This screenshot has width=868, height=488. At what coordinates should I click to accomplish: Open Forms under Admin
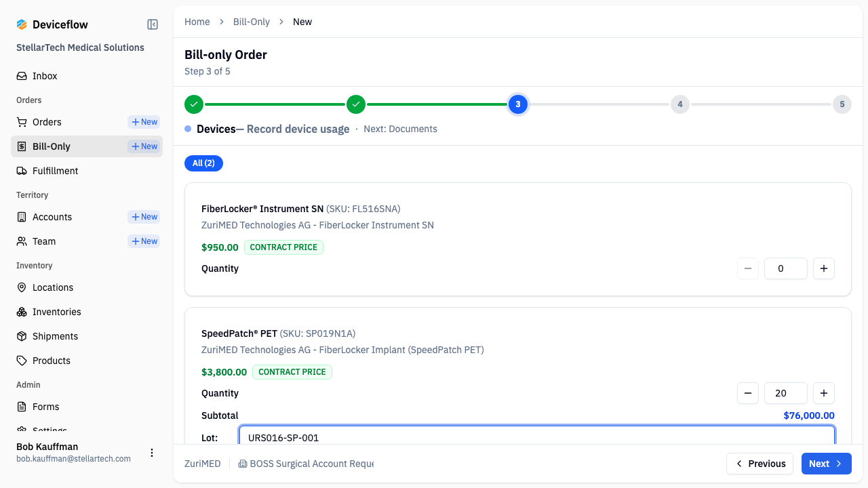87,407
